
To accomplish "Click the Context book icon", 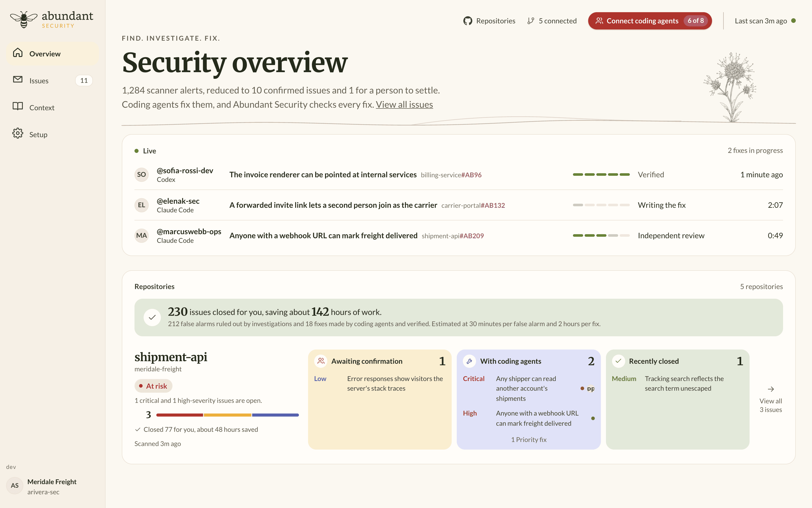I will [18, 106].
